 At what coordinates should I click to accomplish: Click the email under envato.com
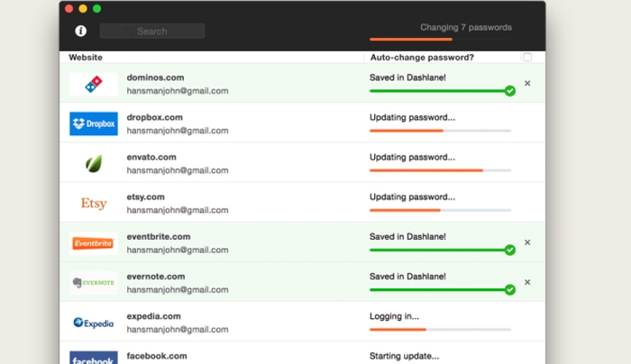point(178,170)
